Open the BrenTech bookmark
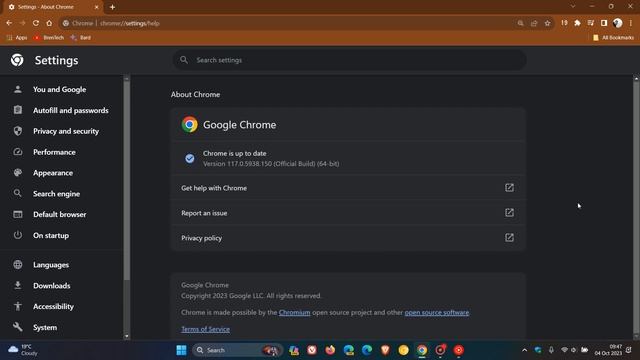 point(49,38)
